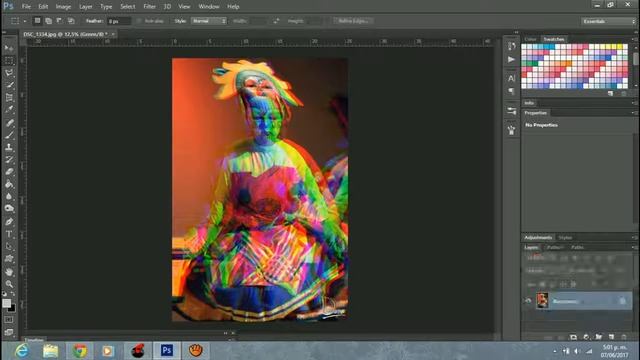640x360 pixels.
Task: Select the Zoom tool
Action: [x=9, y=284]
